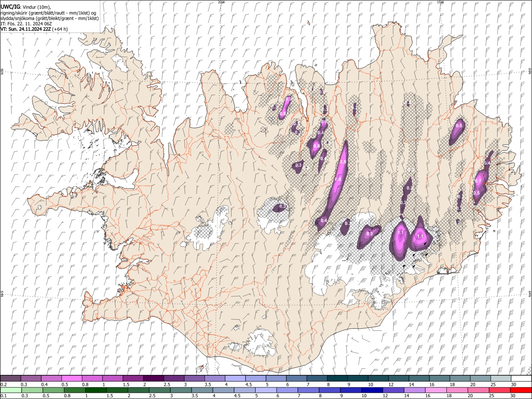Pick the light lavender 4–4.5 swatch in top legend row
The image size is (532, 399).
(235, 379)
